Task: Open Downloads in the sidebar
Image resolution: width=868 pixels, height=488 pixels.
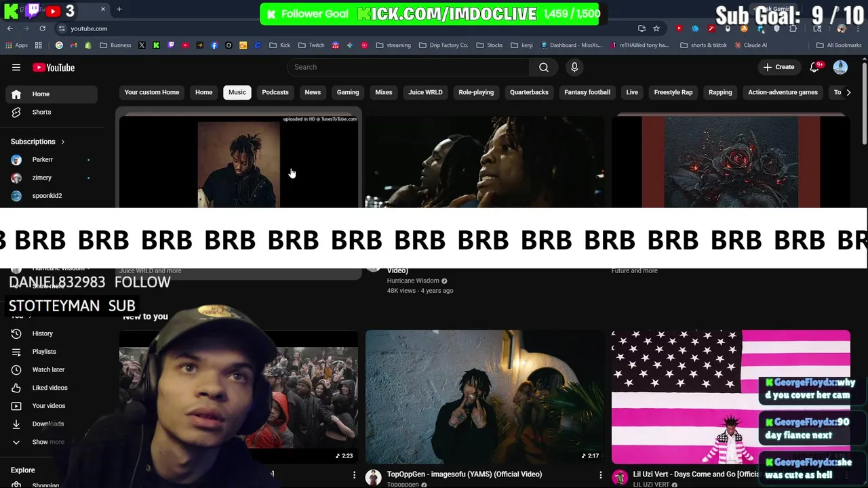Action: [52, 424]
